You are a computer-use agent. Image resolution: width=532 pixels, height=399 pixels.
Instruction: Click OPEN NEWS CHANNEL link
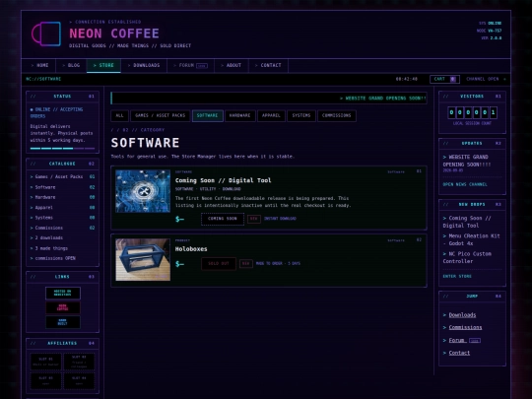point(465,184)
